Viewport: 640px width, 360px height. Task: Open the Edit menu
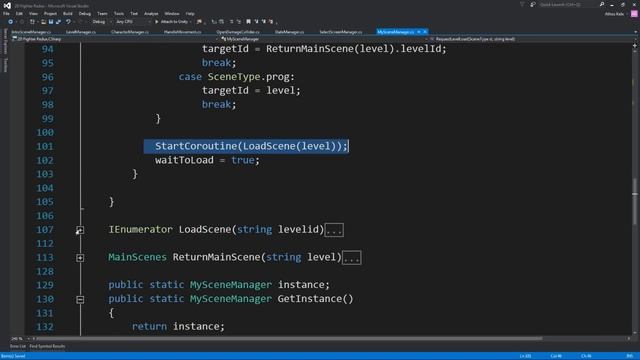[x=19, y=13]
